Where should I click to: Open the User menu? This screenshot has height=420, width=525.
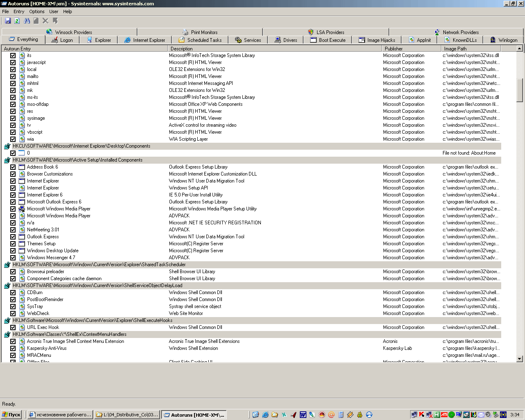click(54, 11)
